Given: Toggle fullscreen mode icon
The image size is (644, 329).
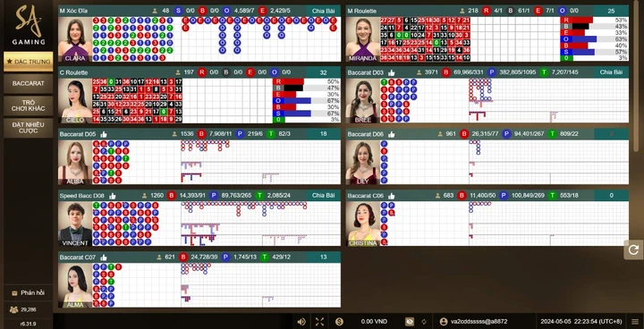Looking at the screenshot, I should (x=319, y=322).
